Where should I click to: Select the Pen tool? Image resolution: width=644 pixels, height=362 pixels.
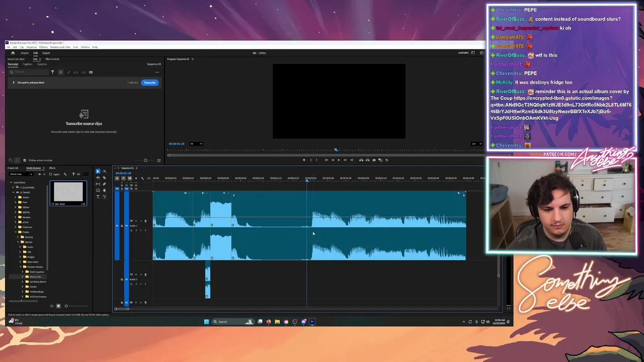[x=104, y=184]
